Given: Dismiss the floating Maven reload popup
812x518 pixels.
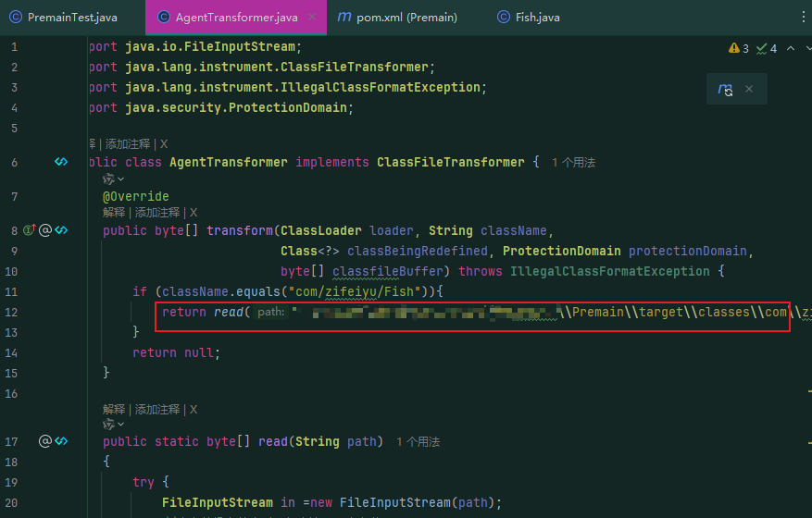Looking at the screenshot, I should pos(749,89).
